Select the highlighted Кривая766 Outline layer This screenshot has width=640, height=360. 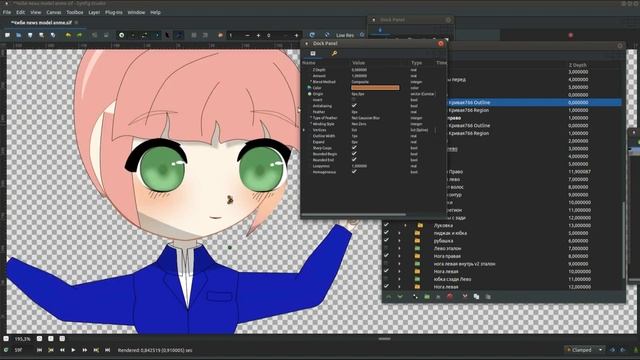coord(534,102)
